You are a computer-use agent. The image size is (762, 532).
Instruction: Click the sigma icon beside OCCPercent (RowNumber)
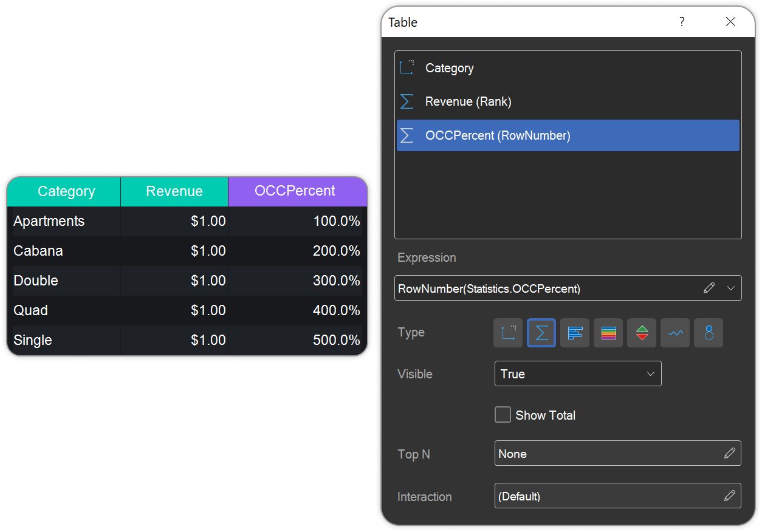[407, 135]
